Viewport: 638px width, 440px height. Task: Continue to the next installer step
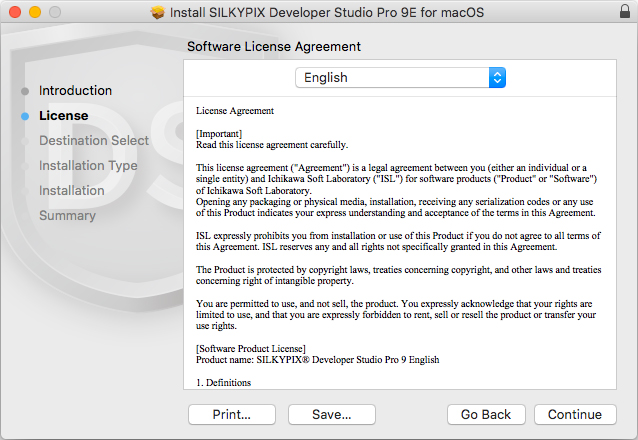coord(575,414)
